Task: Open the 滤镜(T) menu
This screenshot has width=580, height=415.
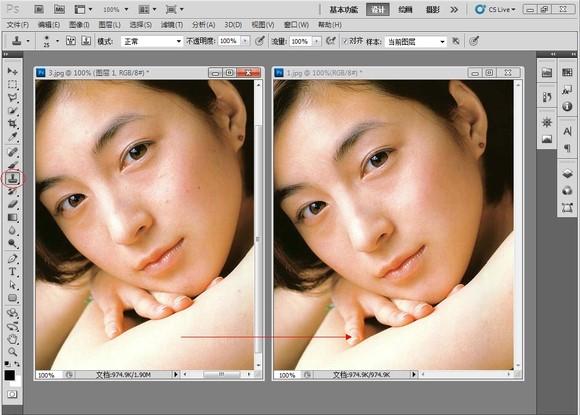Action: [172, 25]
